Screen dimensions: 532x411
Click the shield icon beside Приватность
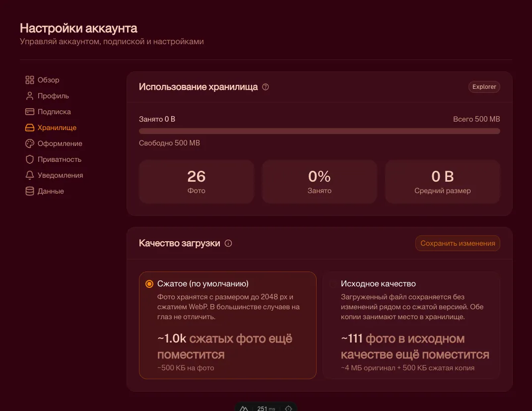[x=30, y=159]
